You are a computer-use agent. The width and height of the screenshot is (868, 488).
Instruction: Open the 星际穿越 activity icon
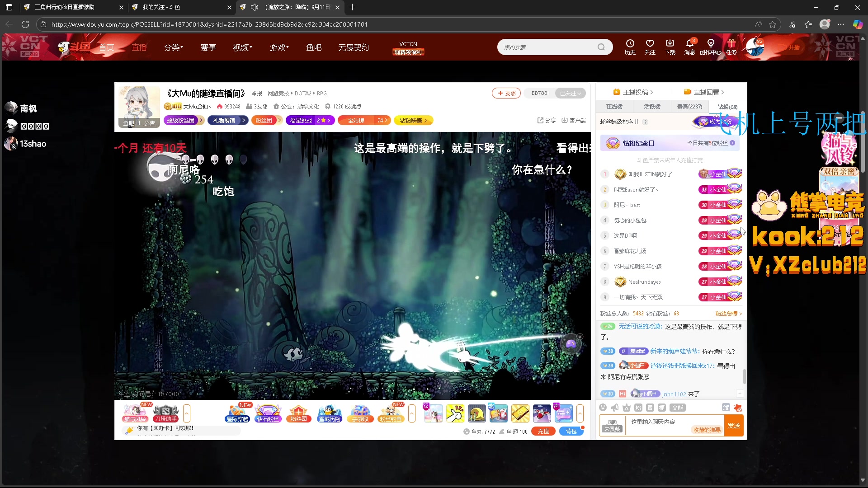click(x=237, y=413)
